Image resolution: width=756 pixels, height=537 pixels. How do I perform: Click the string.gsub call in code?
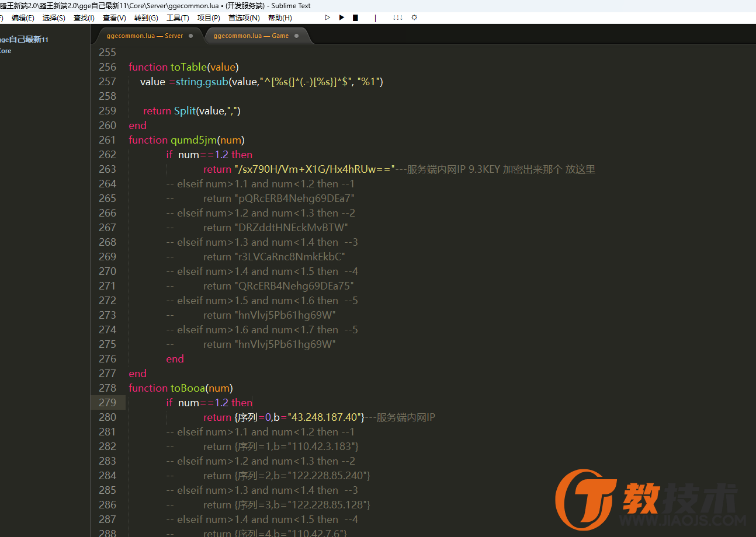[202, 82]
